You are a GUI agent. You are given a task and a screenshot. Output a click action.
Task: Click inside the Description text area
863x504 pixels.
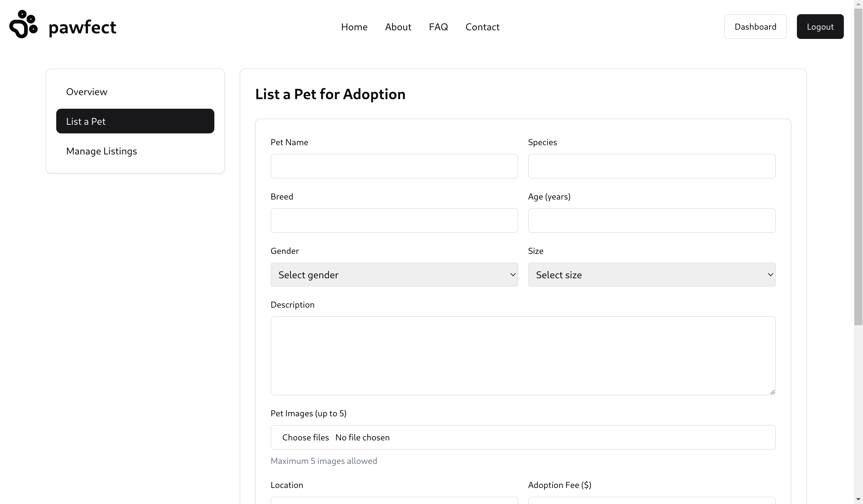pos(523,356)
